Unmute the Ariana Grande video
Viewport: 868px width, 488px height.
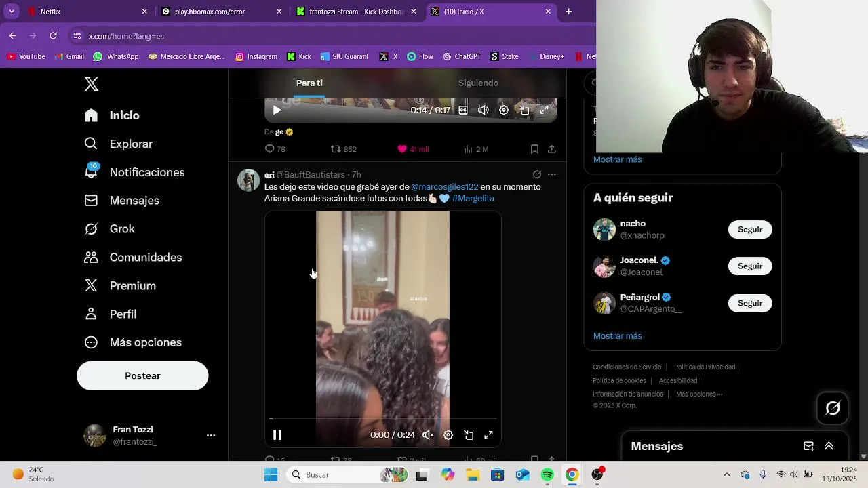(428, 435)
